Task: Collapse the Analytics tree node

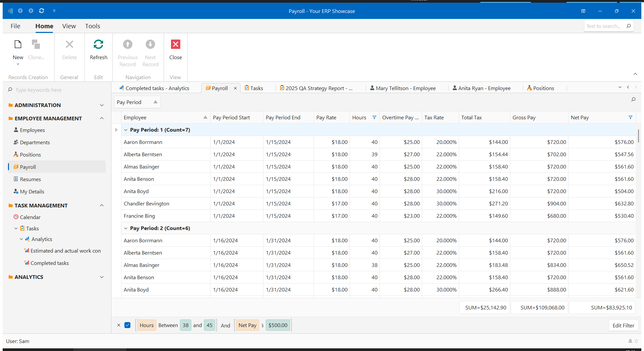Action: (22, 239)
